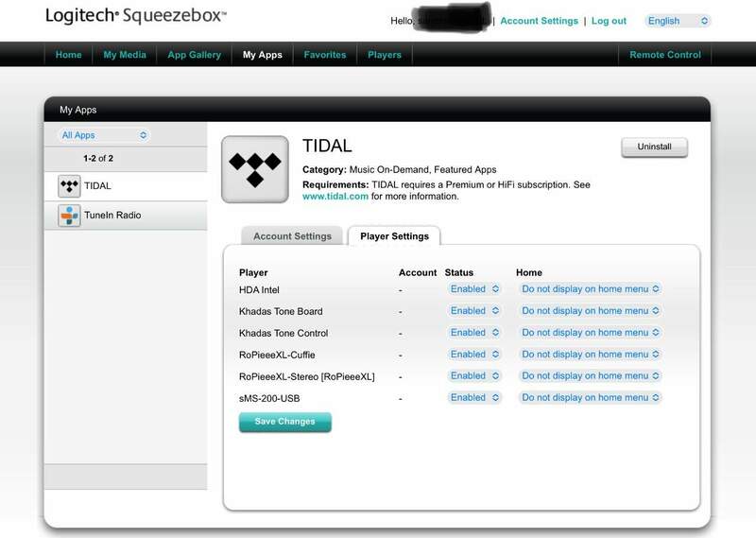Change sMS-200-USB Enabled status dropdown
Screen dimensions: 756x538
[x=473, y=398]
